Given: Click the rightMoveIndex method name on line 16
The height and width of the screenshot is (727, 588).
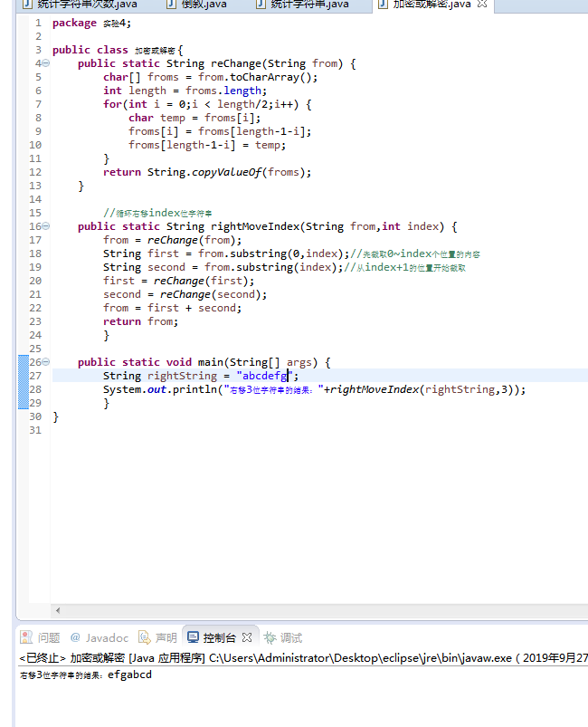Looking at the screenshot, I should [x=255, y=226].
